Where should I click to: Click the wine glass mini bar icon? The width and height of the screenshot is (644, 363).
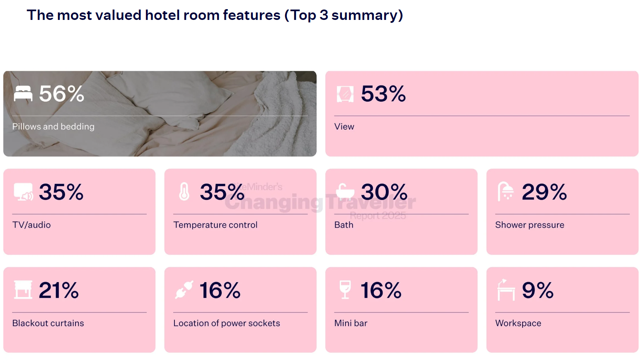(x=345, y=290)
